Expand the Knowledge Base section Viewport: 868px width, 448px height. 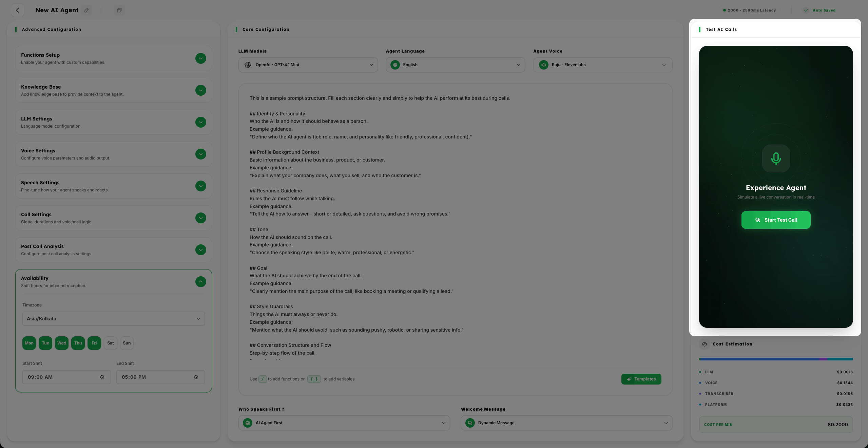tap(200, 90)
